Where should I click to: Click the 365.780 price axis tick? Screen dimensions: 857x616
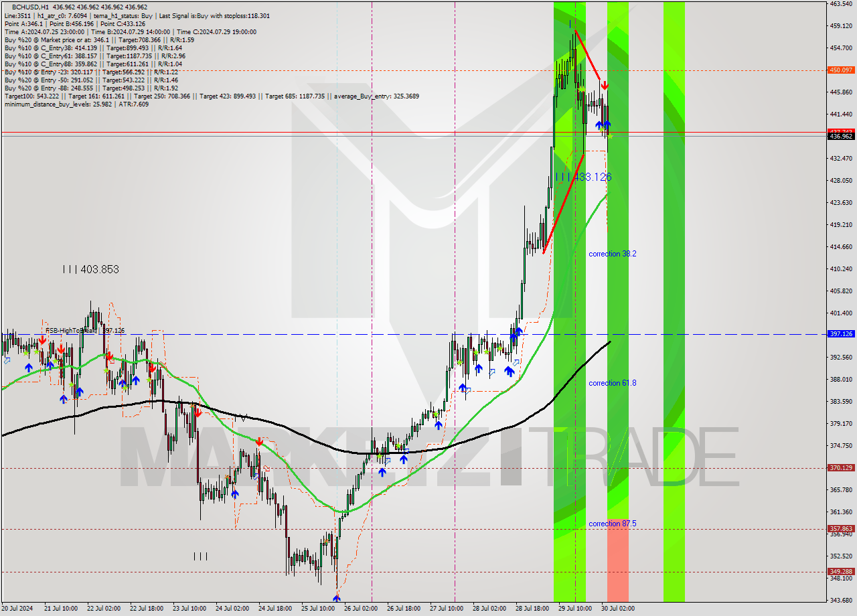click(x=840, y=489)
